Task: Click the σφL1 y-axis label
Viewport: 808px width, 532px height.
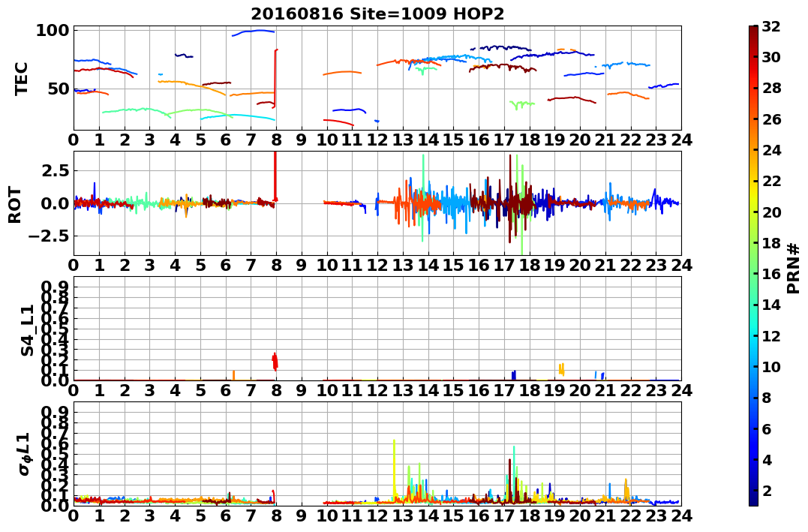Action: (26, 454)
